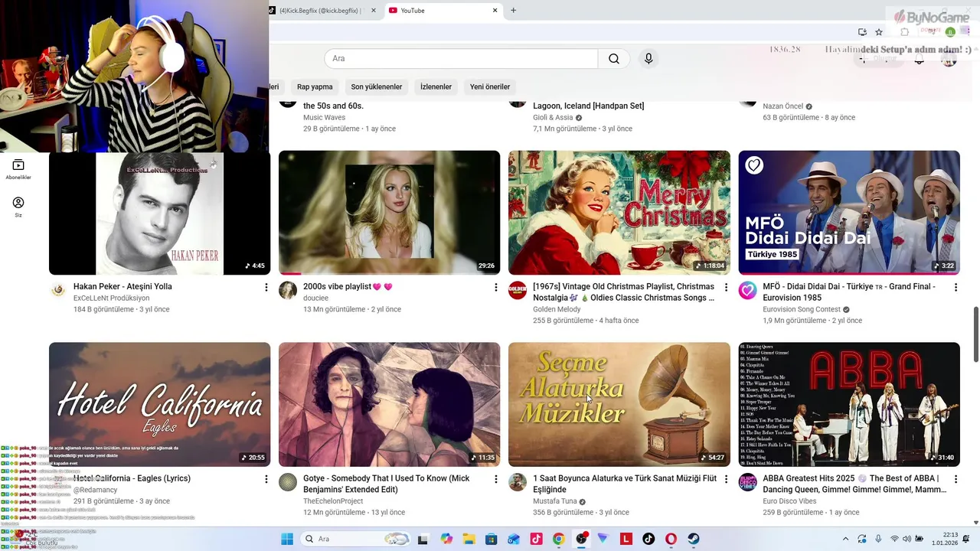980x551 pixels.
Task: Click the install app icon in address bar
Action: point(862,32)
